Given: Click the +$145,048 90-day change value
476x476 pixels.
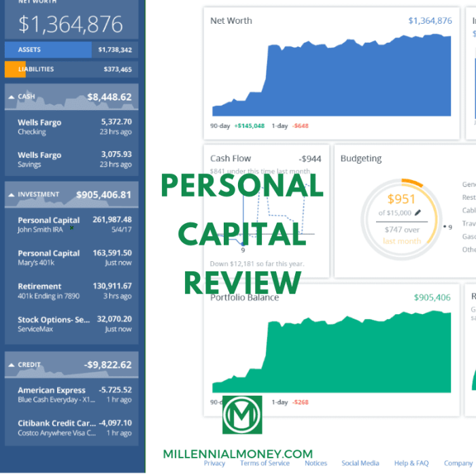Looking at the screenshot, I should point(250,126).
